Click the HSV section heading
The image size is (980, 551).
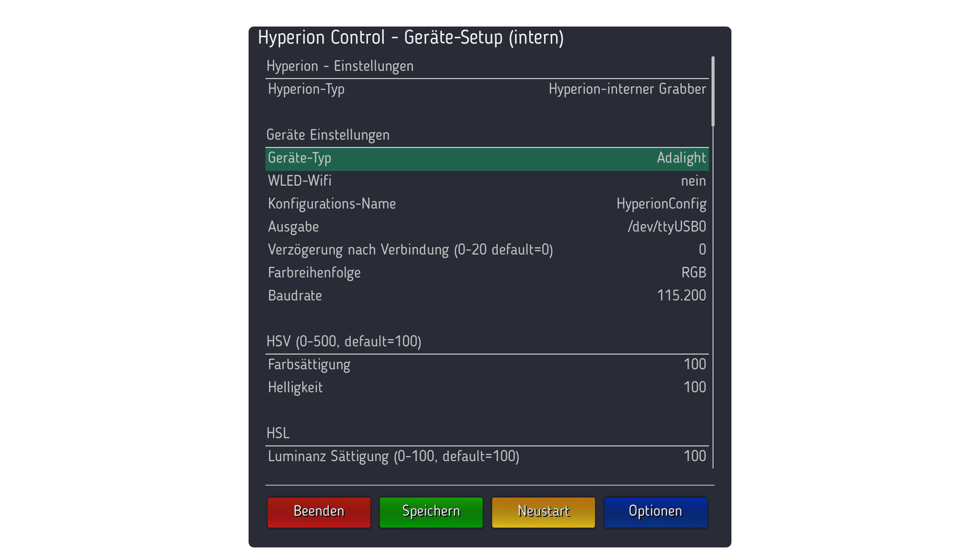pos(344,342)
